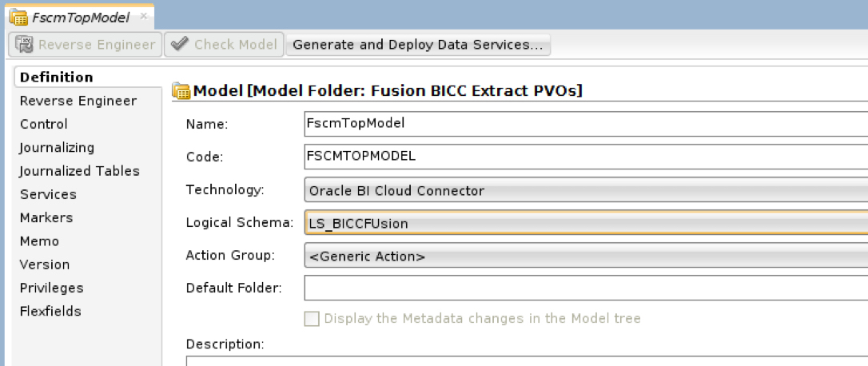The image size is (868, 366).
Task: Show the Journalized Tables section
Action: coord(80,171)
